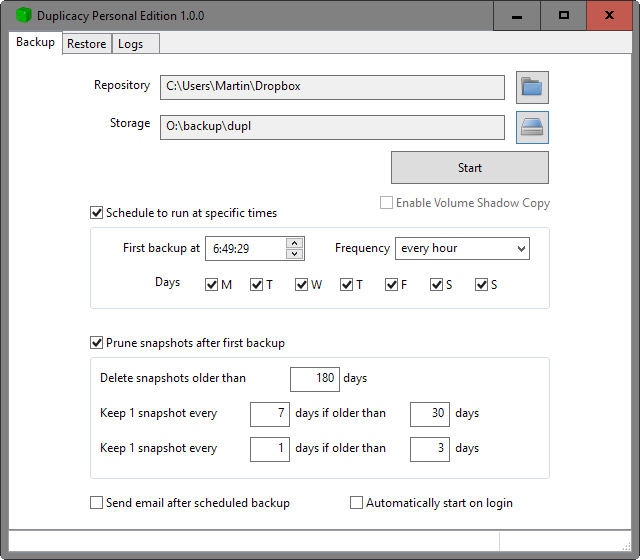Open the Frequency dropdown showing every hour

click(462, 249)
